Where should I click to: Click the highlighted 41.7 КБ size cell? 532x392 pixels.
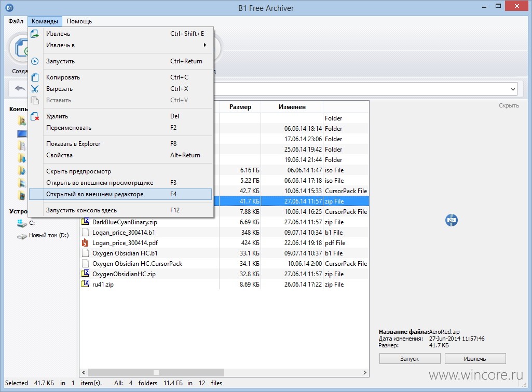[x=249, y=201]
